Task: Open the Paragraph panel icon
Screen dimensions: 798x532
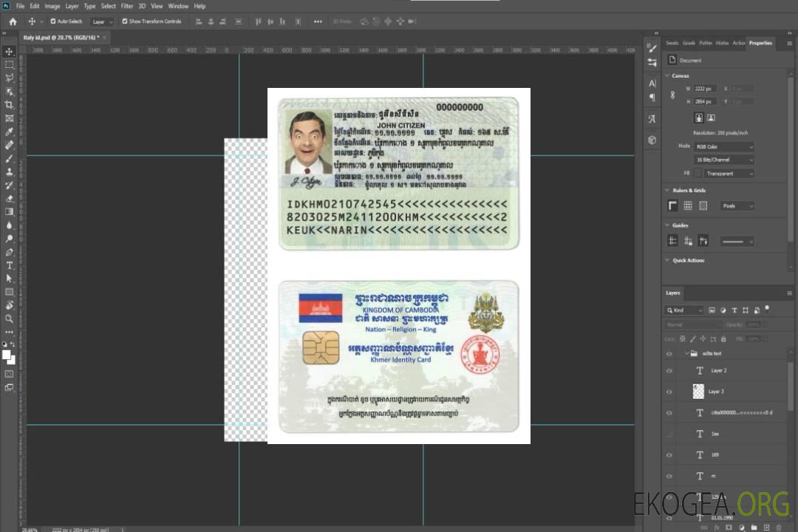Action: coord(652,98)
